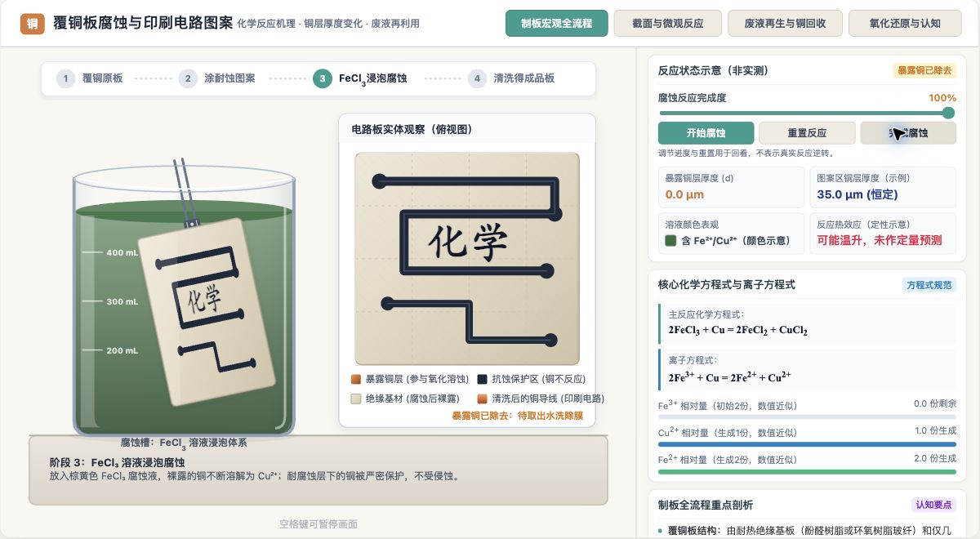Click the Fe²⁺ 相对量 green progress bar
This screenshot has height=539, width=980.
[x=807, y=471]
